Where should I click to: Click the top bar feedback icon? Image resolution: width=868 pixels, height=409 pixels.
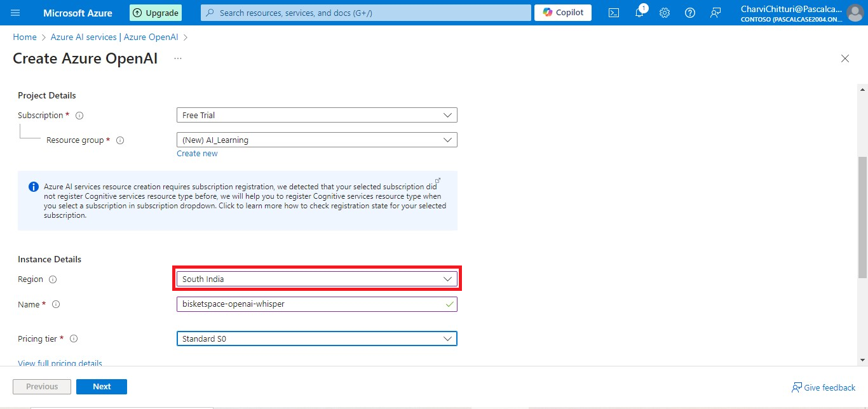(x=715, y=13)
